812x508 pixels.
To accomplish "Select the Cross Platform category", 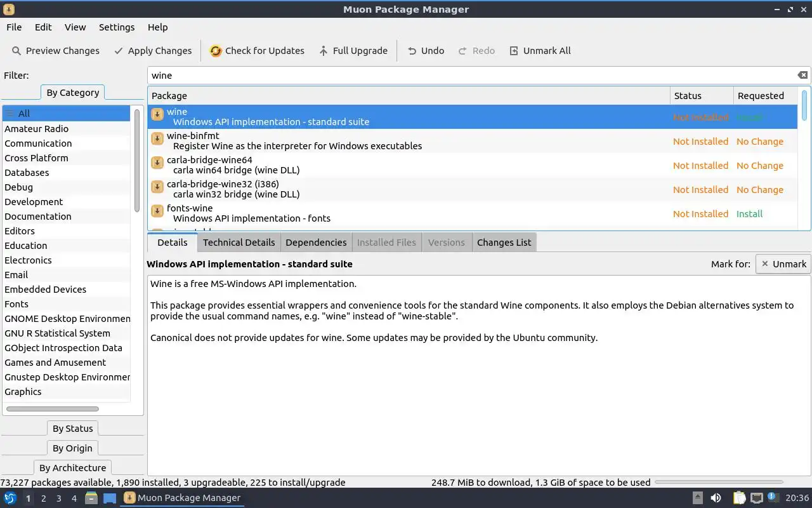I will coord(66,158).
